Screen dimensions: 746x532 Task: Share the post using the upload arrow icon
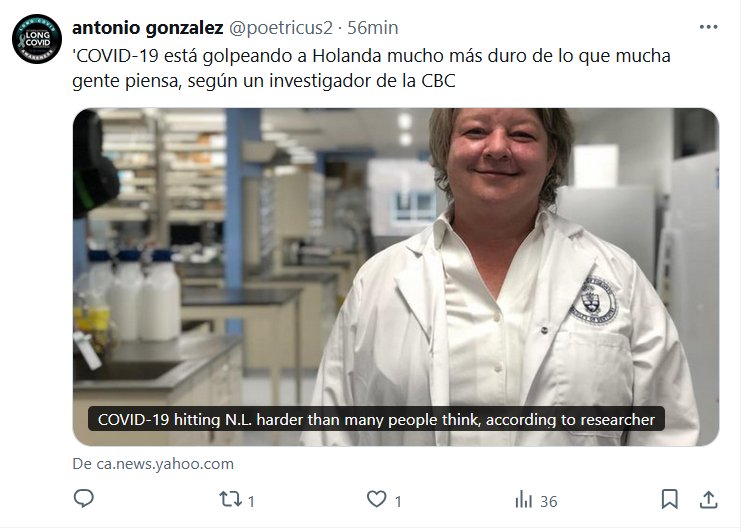(708, 499)
